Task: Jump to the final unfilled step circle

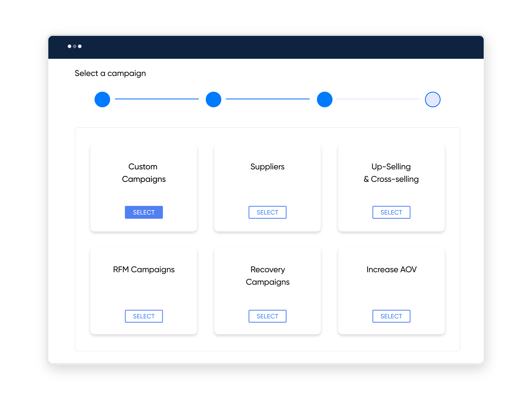Action: click(x=432, y=99)
